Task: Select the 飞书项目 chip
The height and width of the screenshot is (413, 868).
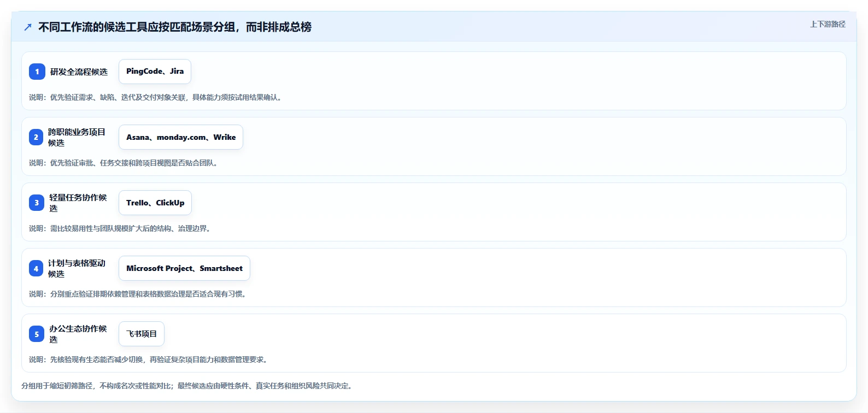Action: (x=142, y=334)
